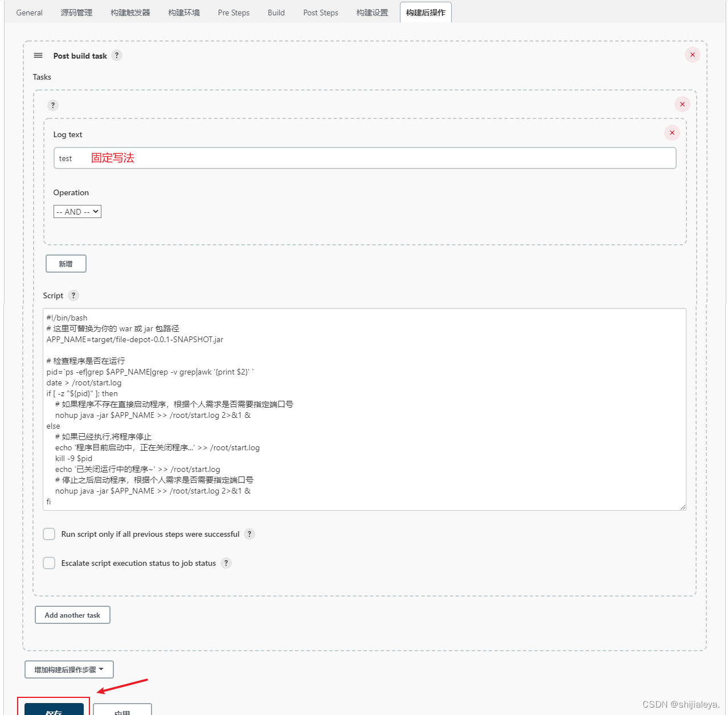The width and height of the screenshot is (728, 715).
Task: Delete the task block with red X
Action: click(x=682, y=104)
